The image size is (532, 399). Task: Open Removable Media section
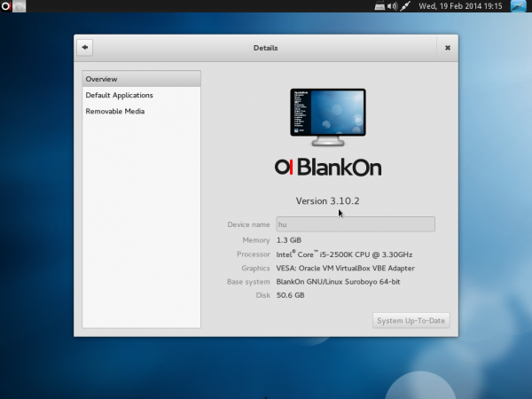pyautogui.click(x=142, y=112)
